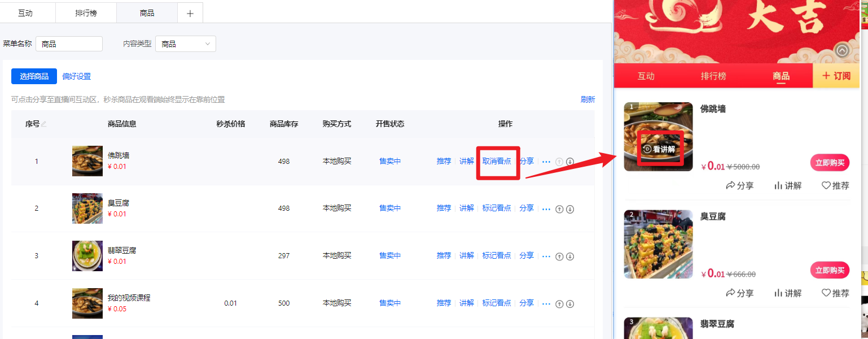The image size is (868, 339).
Task: Click the edit pencil icon beside 序号
Action: [44, 124]
